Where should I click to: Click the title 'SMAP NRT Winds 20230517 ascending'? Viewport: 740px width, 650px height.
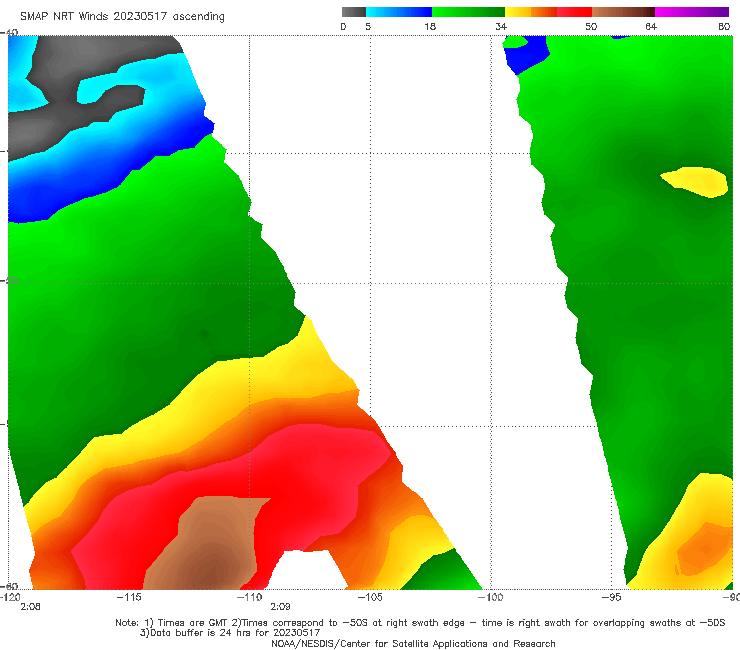coord(122,17)
